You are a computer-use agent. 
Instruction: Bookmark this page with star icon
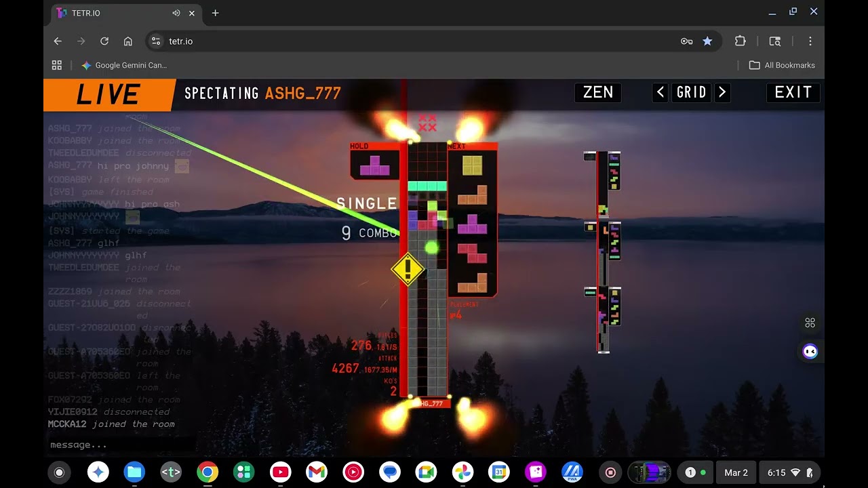707,41
